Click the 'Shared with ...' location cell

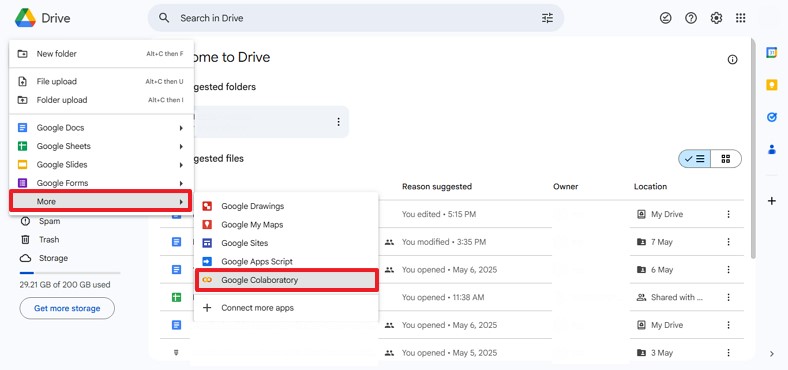[670, 297]
